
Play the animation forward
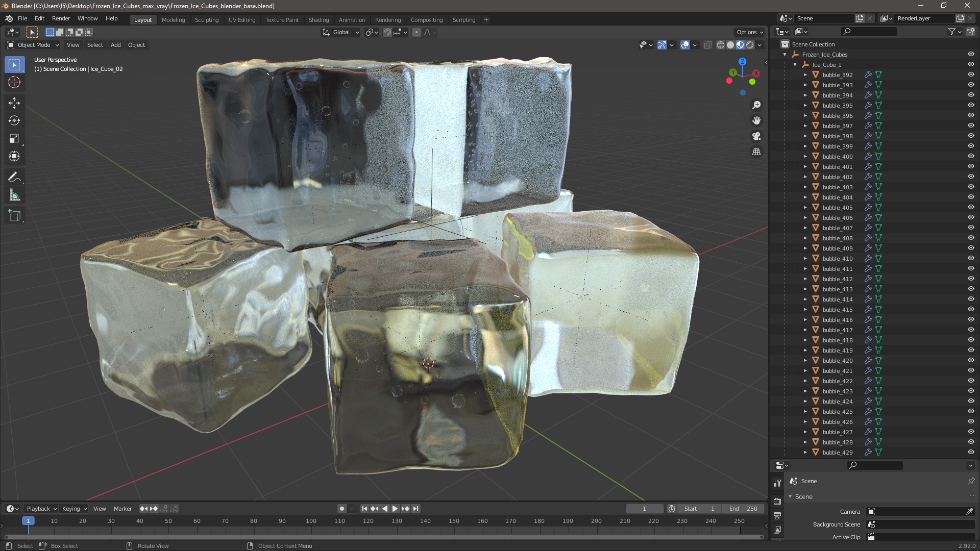[x=395, y=509]
